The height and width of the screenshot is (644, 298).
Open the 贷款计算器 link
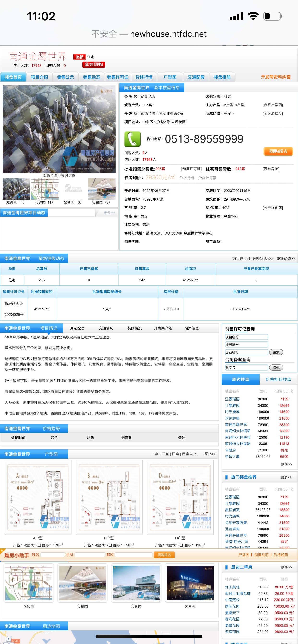[x=207, y=178]
